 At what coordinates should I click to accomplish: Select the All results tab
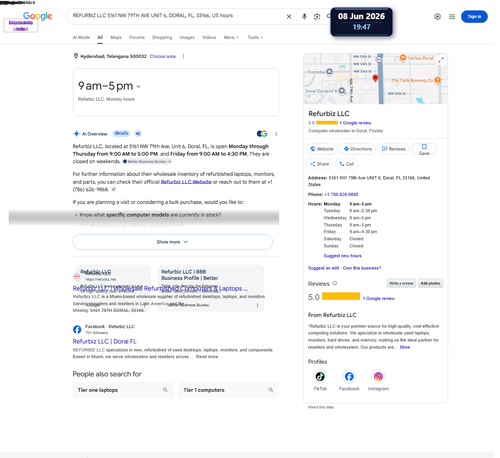(x=100, y=37)
